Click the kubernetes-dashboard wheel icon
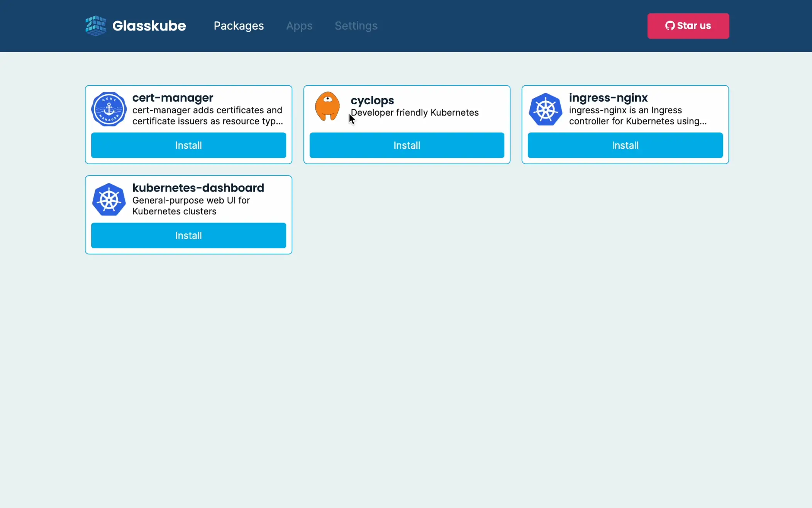The height and width of the screenshot is (508, 812). 109,199
